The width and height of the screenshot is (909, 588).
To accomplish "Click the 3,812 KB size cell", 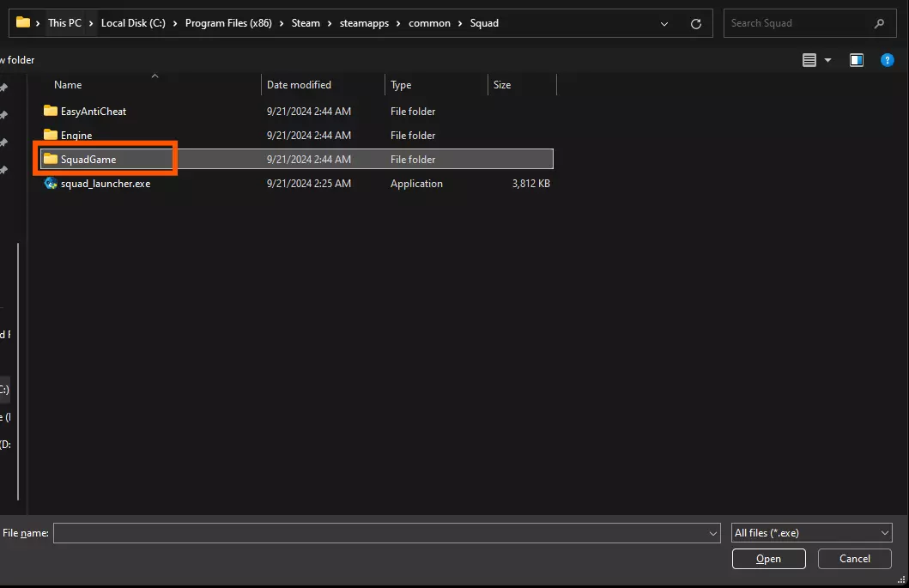I will point(531,183).
